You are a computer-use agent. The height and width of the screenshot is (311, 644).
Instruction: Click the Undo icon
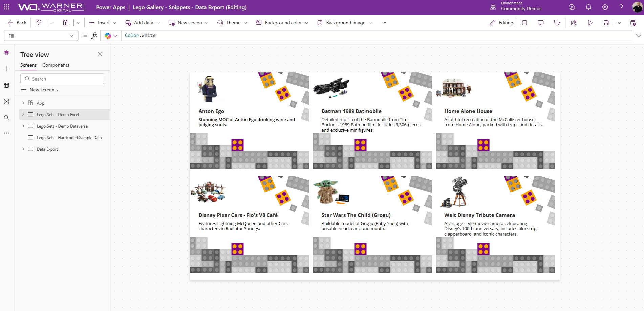(x=39, y=23)
